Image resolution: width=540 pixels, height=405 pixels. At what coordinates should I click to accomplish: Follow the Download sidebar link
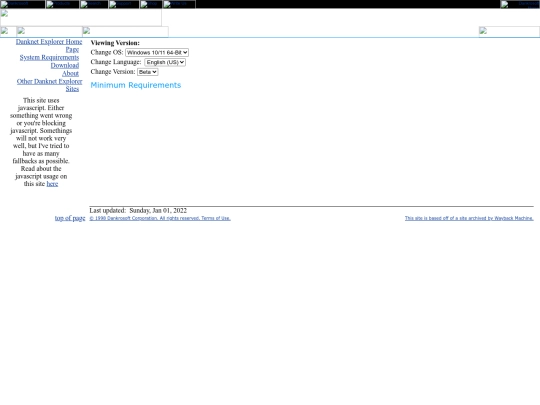pyautogui.click(x=65, y=65)
